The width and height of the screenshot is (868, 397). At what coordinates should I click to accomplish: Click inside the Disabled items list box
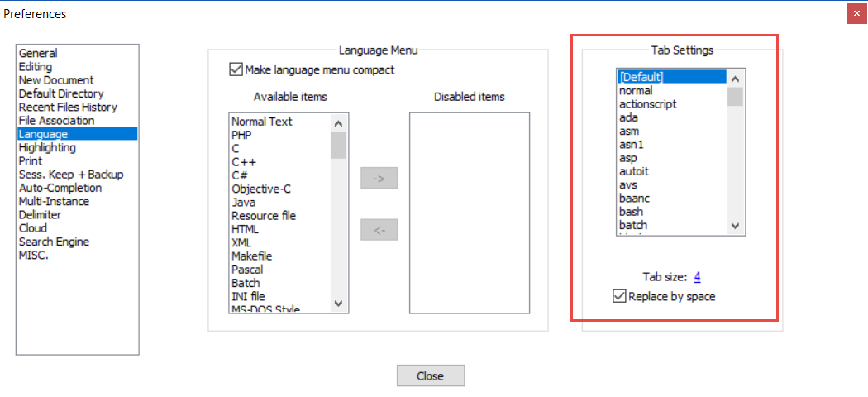[x=470, y=213]
